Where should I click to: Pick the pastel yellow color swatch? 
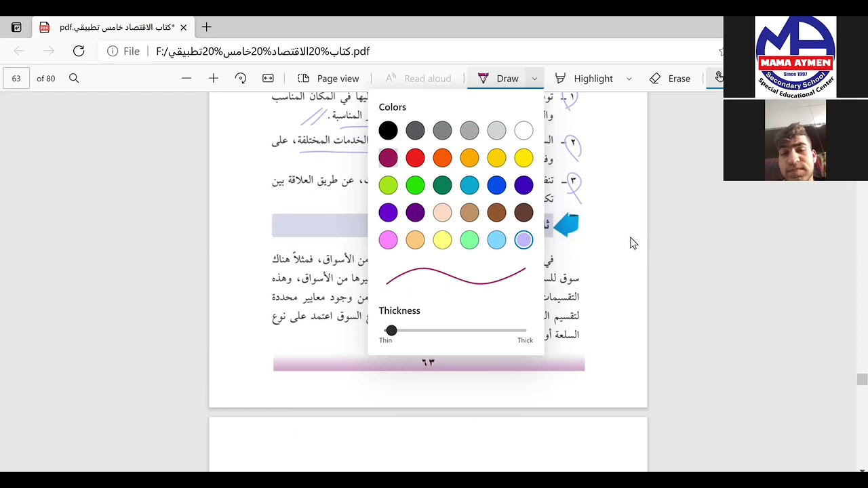[442, 239]
